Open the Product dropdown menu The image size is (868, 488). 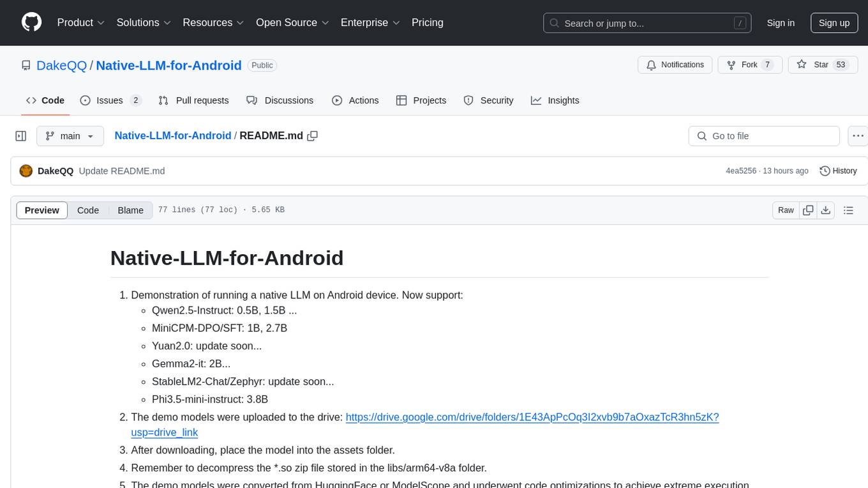click(81, 22)
